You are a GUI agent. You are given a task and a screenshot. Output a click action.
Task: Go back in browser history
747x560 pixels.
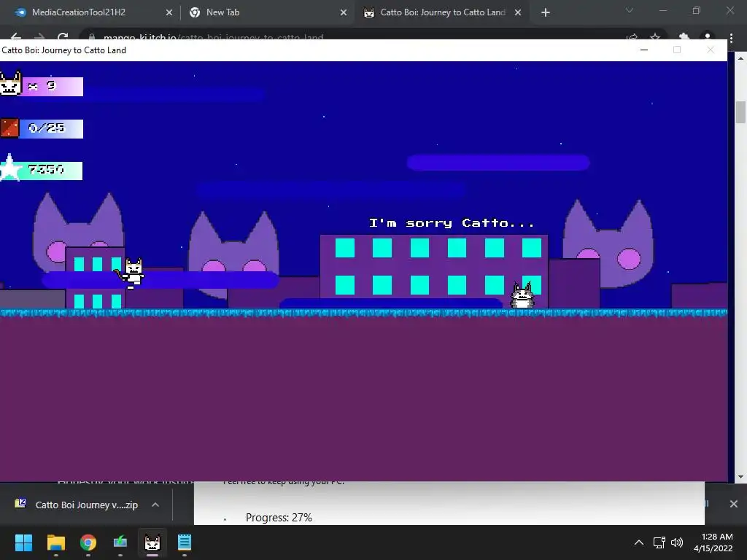tap(16, 36)
